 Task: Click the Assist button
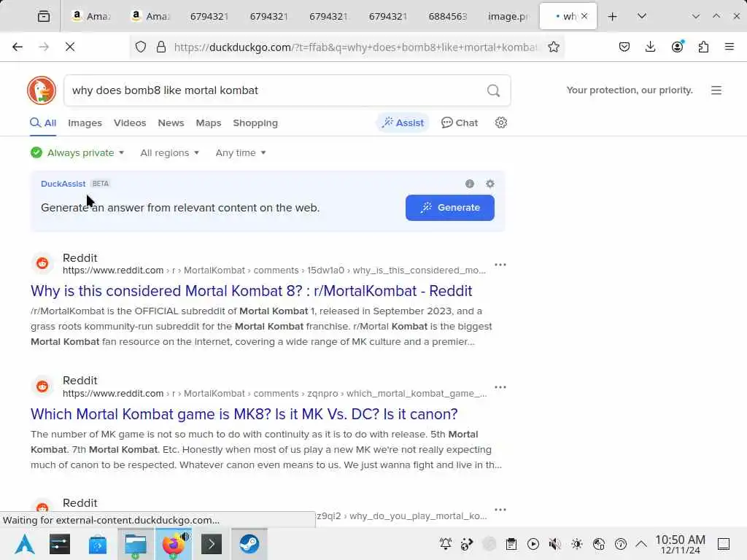(x=403, y=122)
